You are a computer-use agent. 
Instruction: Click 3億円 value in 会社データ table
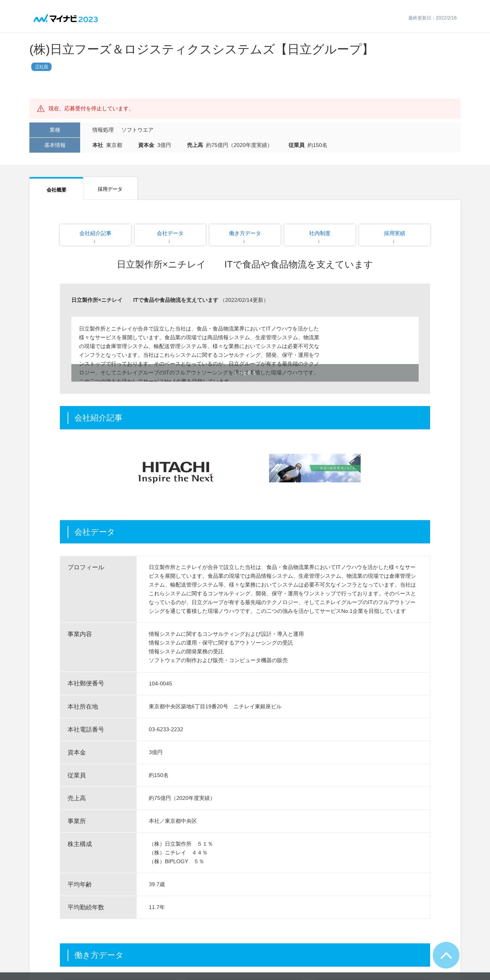[156, 752]
